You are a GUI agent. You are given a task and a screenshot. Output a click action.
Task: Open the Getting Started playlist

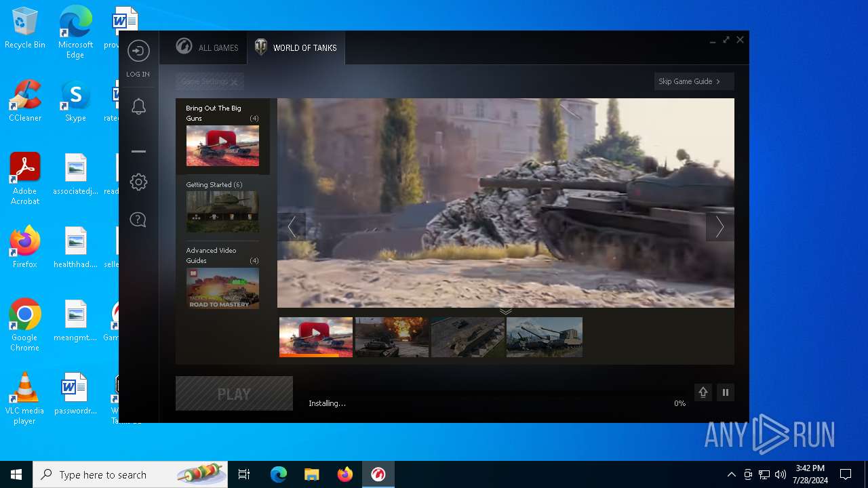pyautogui.click(x=222, y=207)
